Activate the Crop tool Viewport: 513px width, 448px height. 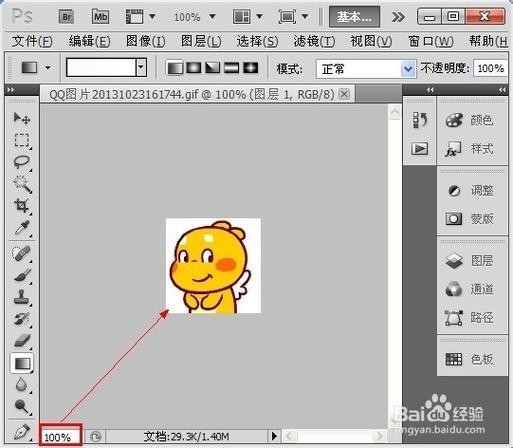click(x=22, y=206)
